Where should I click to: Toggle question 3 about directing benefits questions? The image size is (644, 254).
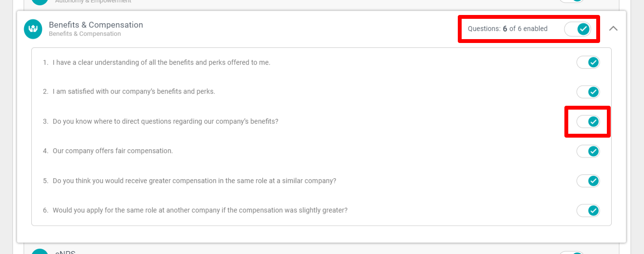[x=588, y=122]
